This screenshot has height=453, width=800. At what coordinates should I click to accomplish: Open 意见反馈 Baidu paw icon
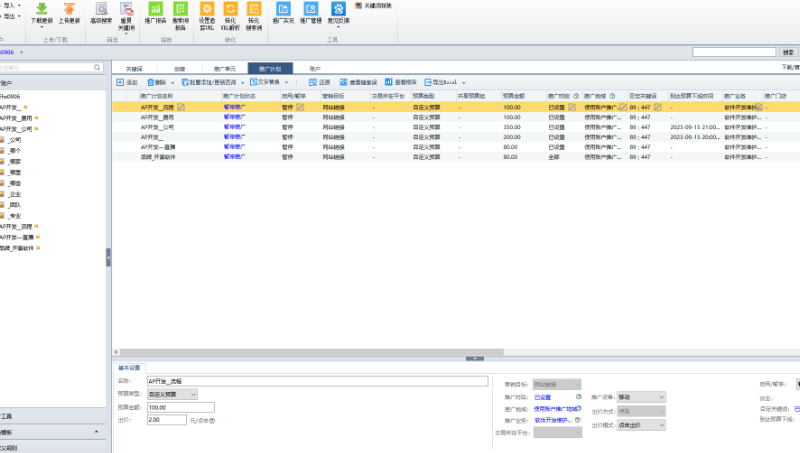pos(338,9)
